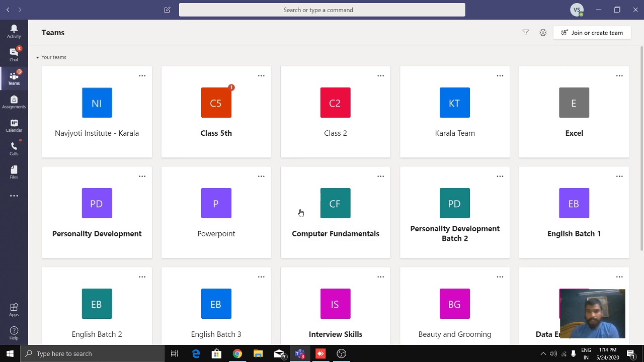The width and height of the screenshot is (644, 362).
Task: Click the search or command box
Action: pyautogui.click(x=322, y=10)
